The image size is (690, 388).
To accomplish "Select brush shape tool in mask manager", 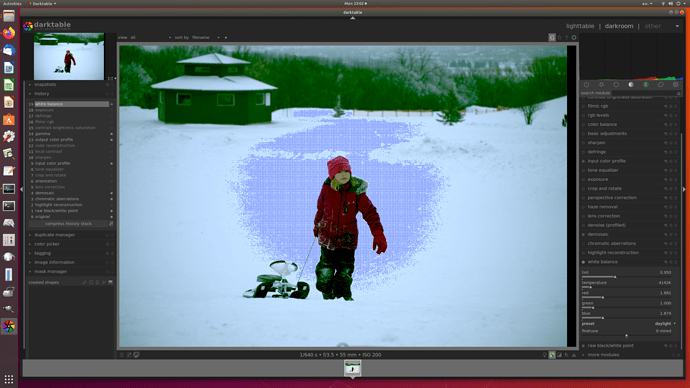I will pyautogui.click(x=84, y=282).
